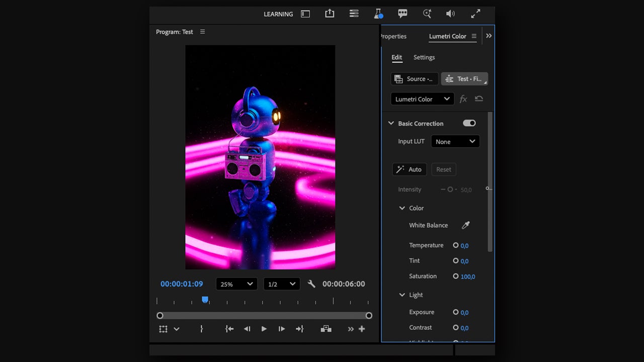
Task: Switch to the Settings tab
Action: (424, 57)
